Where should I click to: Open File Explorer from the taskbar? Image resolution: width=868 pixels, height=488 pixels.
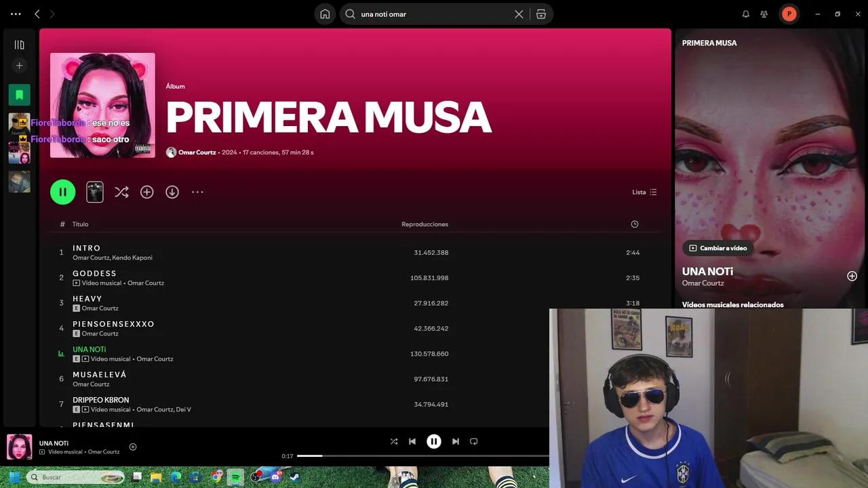pos(155,477)
